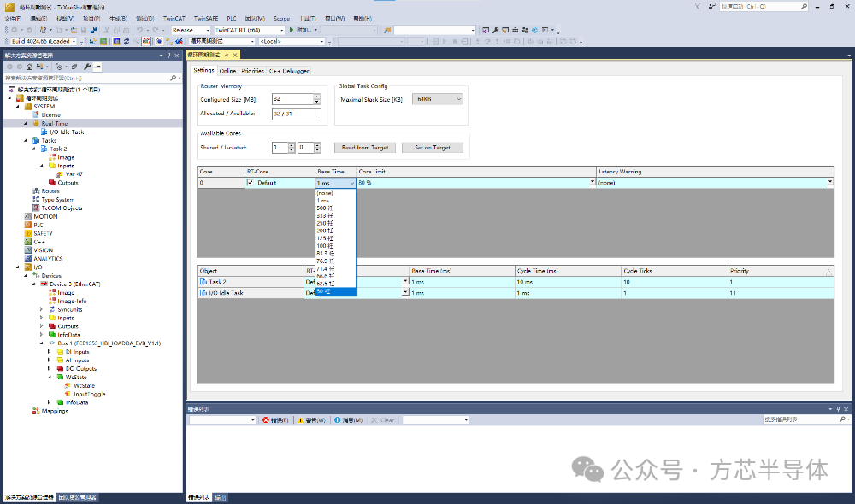Switch to the C++ Debugger tab

coord(289,71)
